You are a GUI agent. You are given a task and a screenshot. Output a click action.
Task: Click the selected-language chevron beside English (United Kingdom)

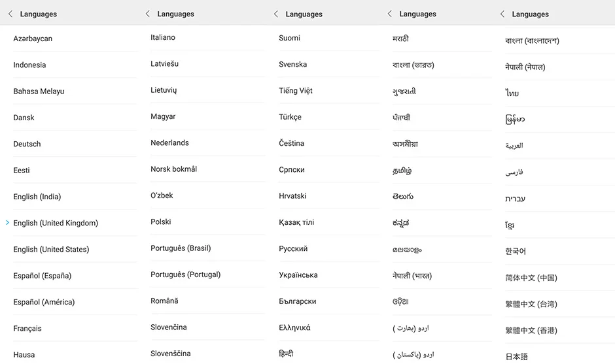pos(7,223)
